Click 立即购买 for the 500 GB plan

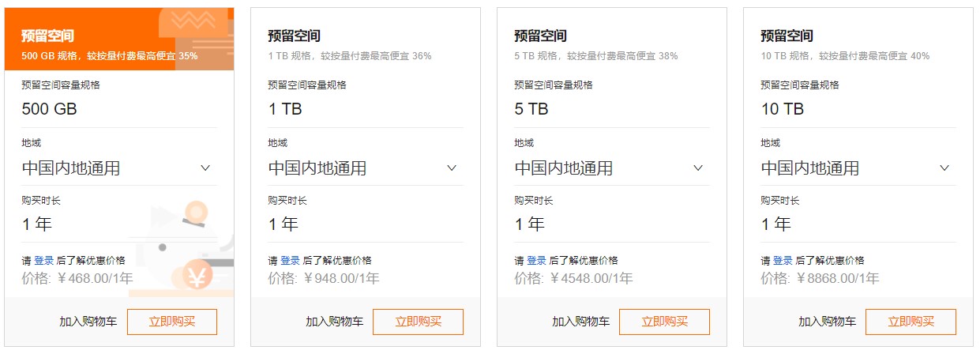(x=172, y=322)
